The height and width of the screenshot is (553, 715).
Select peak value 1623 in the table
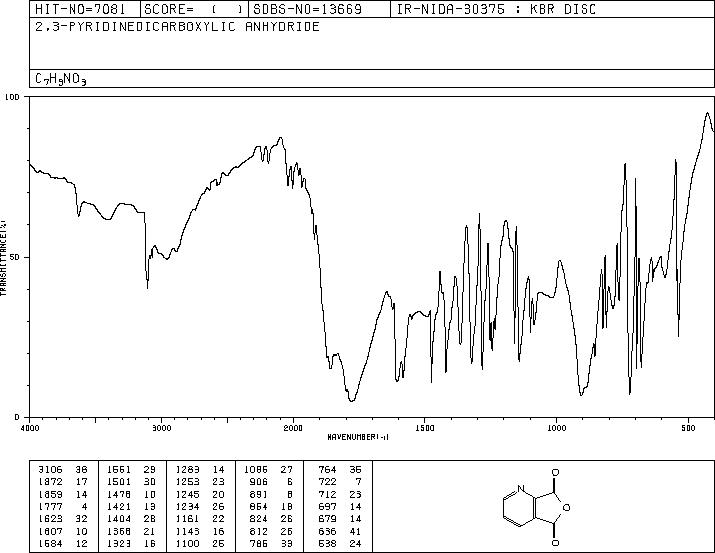[x=50, y=519]
